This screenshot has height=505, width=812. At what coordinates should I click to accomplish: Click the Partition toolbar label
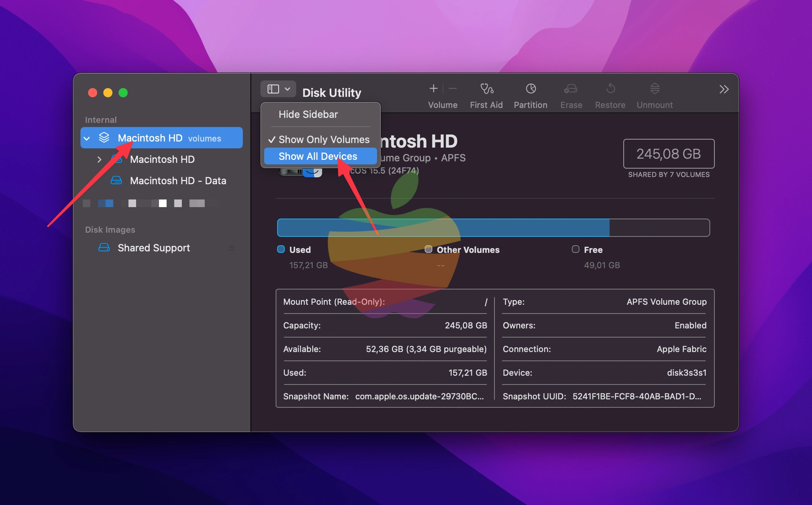530,105
